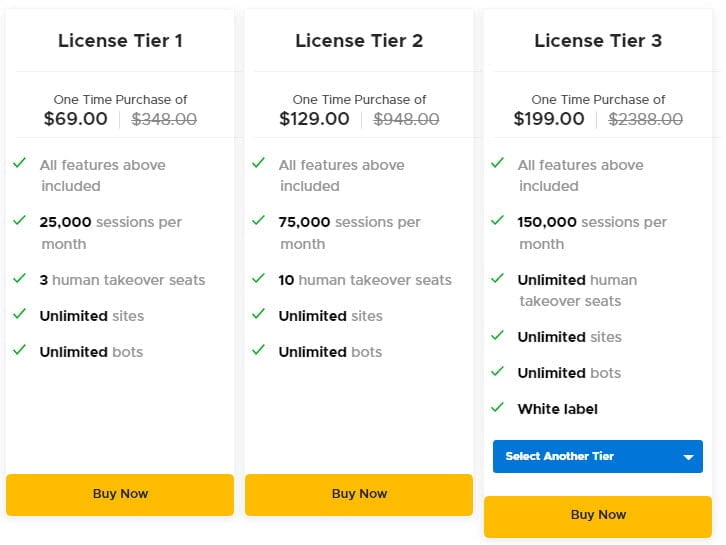Click checkmark beside 75,000 sessions per month

click(258, 220)
